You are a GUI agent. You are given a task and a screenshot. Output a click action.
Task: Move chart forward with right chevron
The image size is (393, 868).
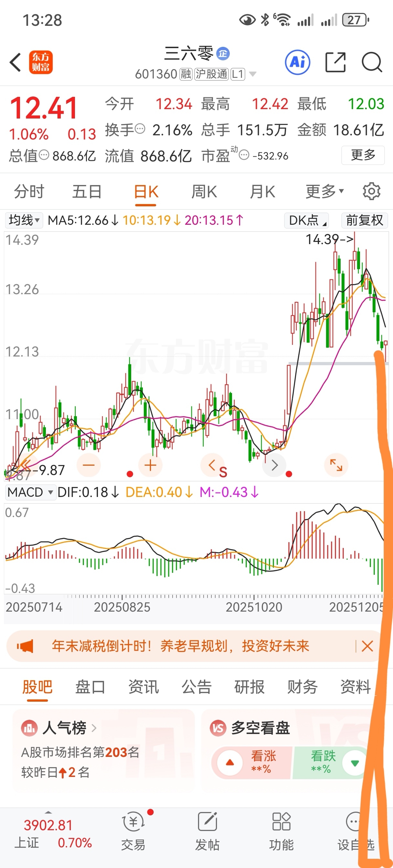(274, 465)
